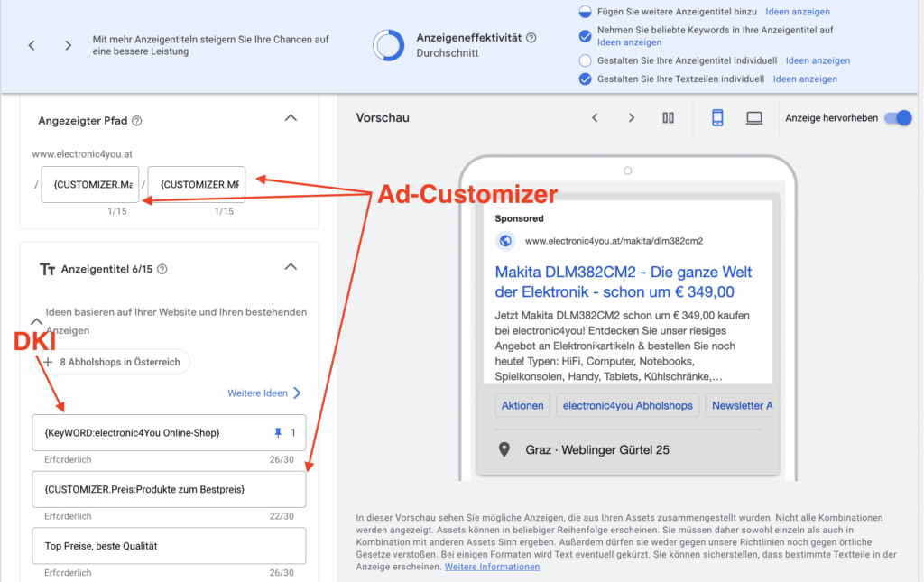Switch preview to split column view
The width and height of the screenshot is (924, 582).
669,117
